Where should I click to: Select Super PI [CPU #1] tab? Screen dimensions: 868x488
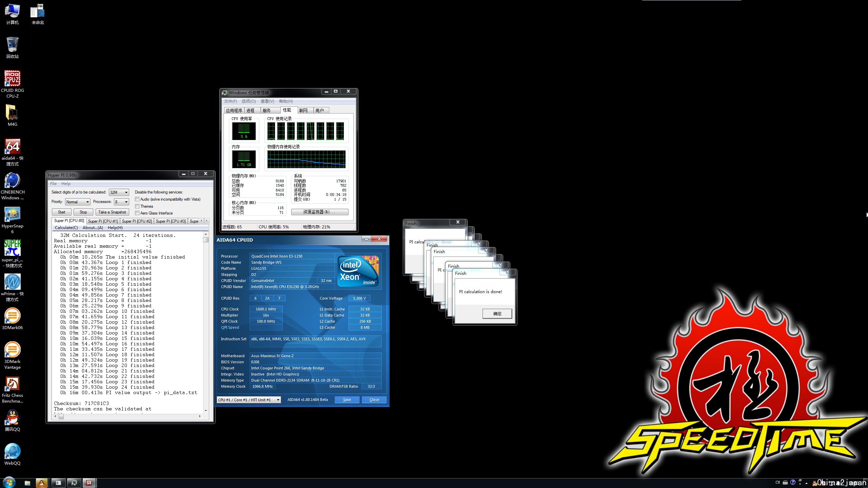tap(103, 221)
